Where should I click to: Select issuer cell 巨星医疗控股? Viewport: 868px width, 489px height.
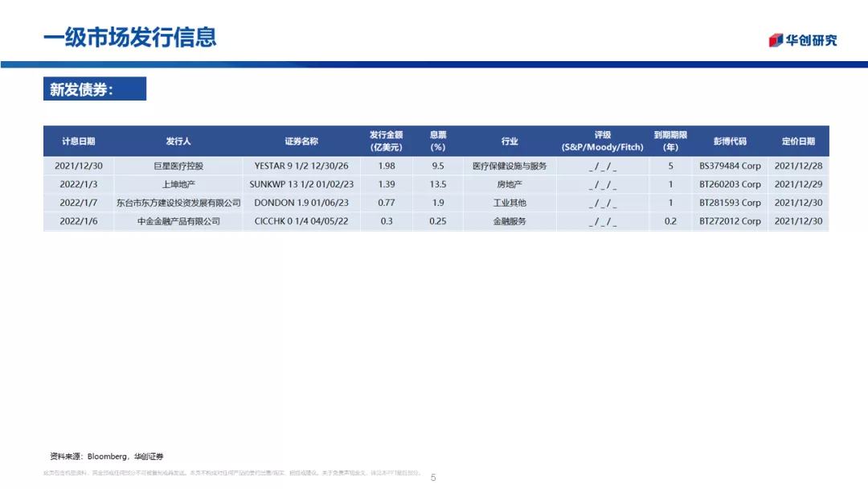click(x=178, y=166)
